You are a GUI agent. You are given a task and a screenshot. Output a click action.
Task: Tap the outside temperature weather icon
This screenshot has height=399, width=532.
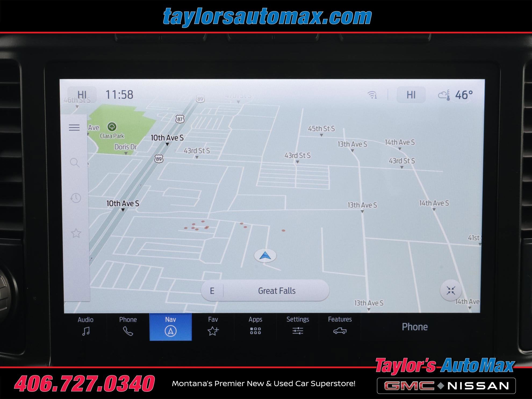click(444, 95)
